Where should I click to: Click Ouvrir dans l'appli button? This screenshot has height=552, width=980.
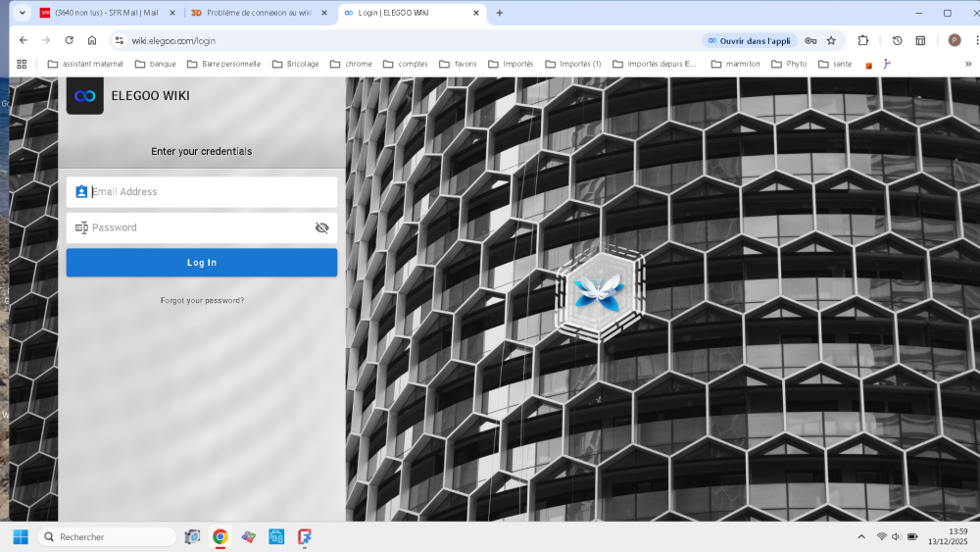(x=750, y=40)
